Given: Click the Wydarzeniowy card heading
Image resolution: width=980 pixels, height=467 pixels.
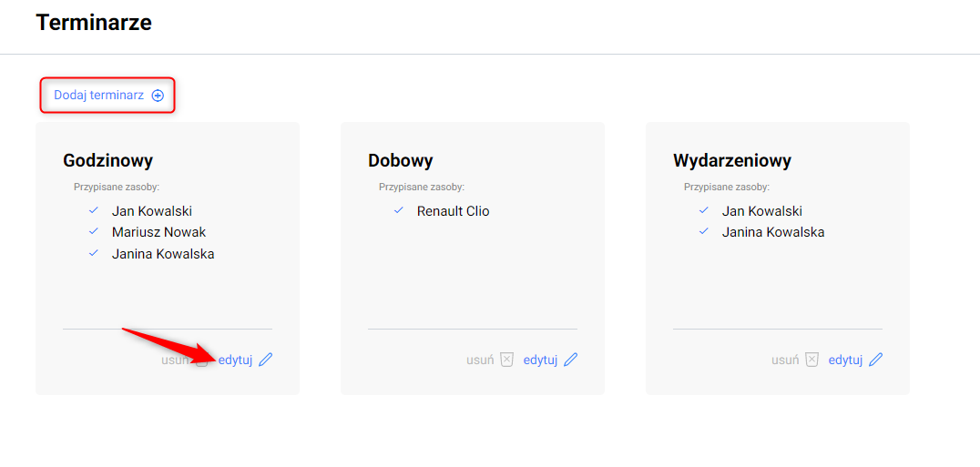Looking at the screenshot, I should tap(732, 160).
